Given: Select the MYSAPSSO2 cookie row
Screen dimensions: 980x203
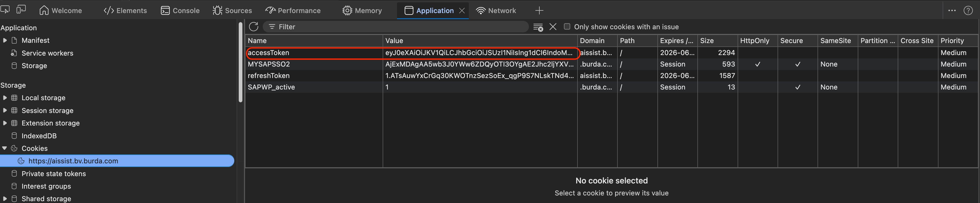Looking at the screenshot, I should click(612, 64).
